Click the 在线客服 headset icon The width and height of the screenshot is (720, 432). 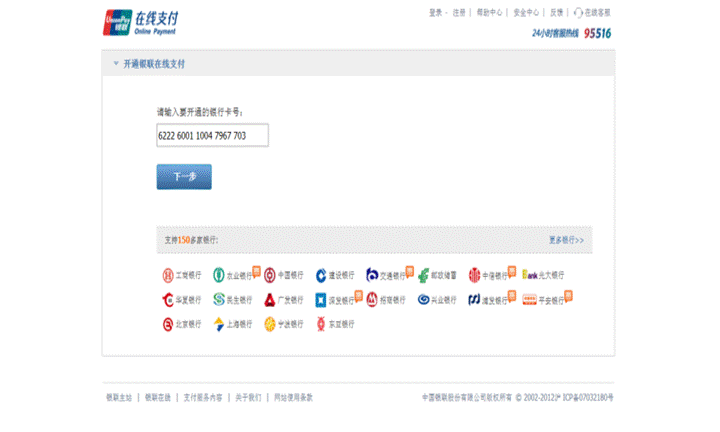pos(578,13)
